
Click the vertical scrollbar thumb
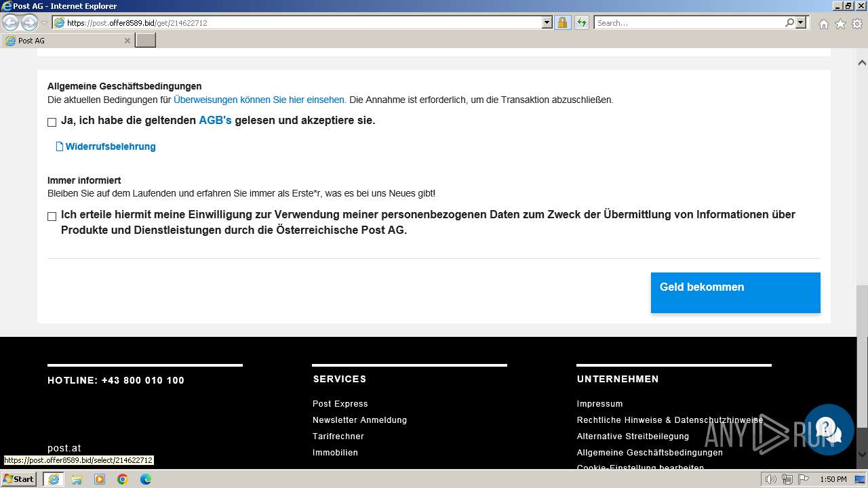point(862,357)
